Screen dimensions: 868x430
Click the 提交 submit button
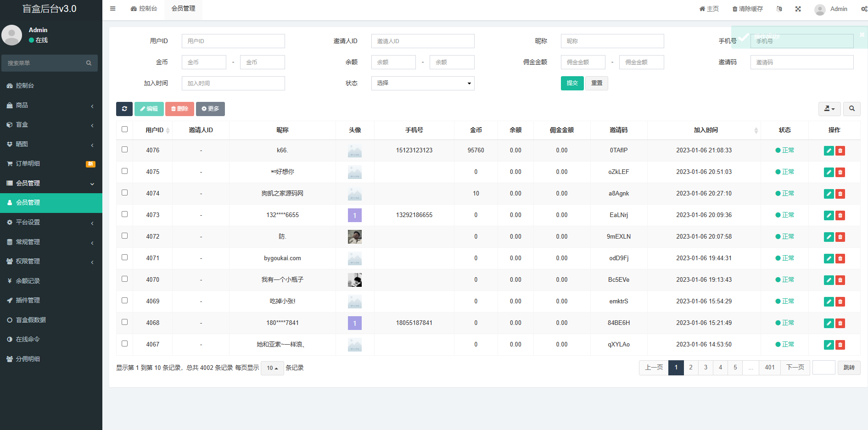(x=572, y=83)
